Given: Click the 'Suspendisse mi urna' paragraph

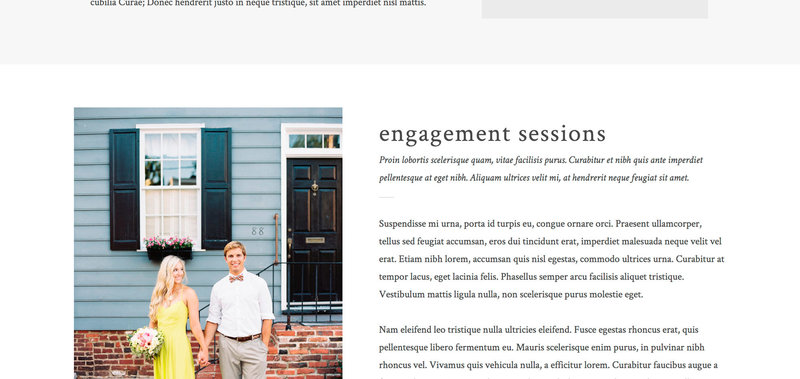Looking at the screenshot, I should tap(552, 259).
